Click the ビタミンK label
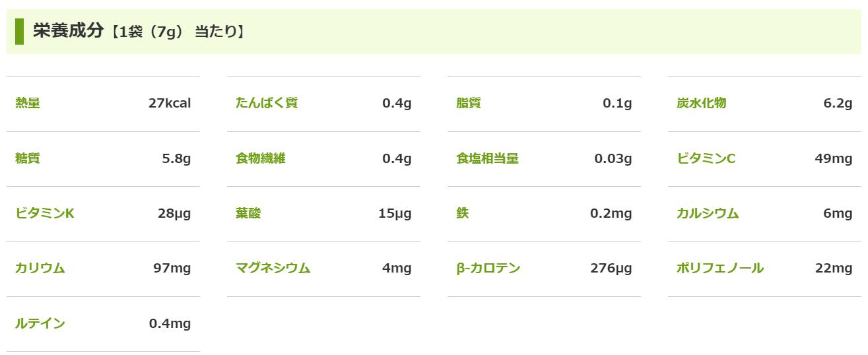The height and width of the screenshot is (355, 868). (x=45, y=213)
